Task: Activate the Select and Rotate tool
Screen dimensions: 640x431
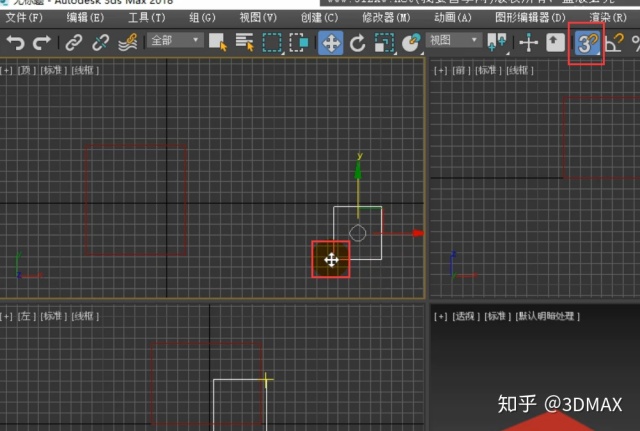Action: click(357, 43)
